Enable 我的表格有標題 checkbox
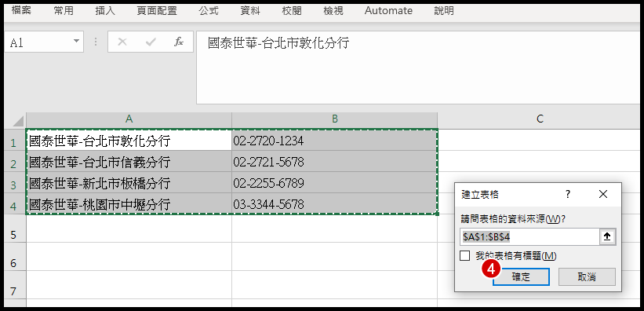644x311 pixels. tap(464, 256)
